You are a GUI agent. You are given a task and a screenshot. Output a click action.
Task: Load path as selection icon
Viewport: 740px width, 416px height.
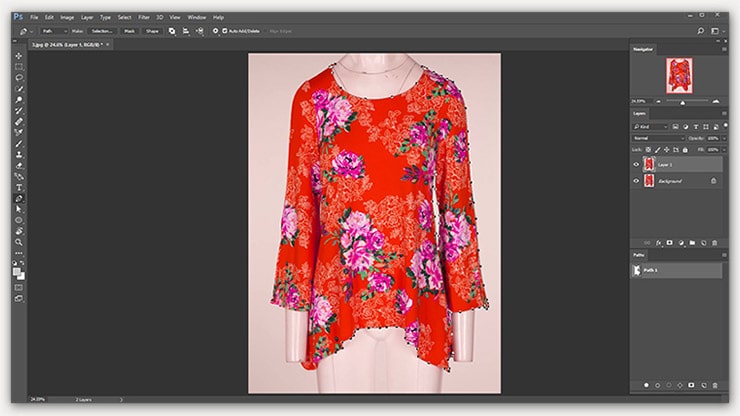pos(669,385)
